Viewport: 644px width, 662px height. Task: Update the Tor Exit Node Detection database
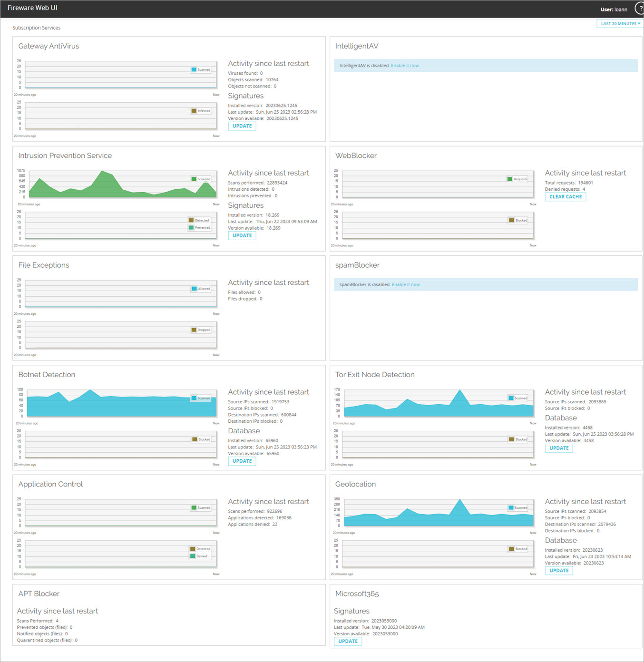click(x=558, y=448)
